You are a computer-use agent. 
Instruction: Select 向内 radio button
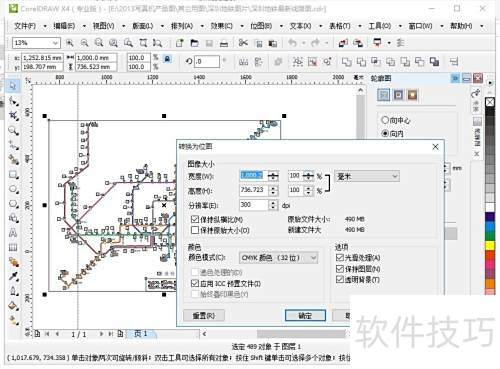tap(385, 133)
